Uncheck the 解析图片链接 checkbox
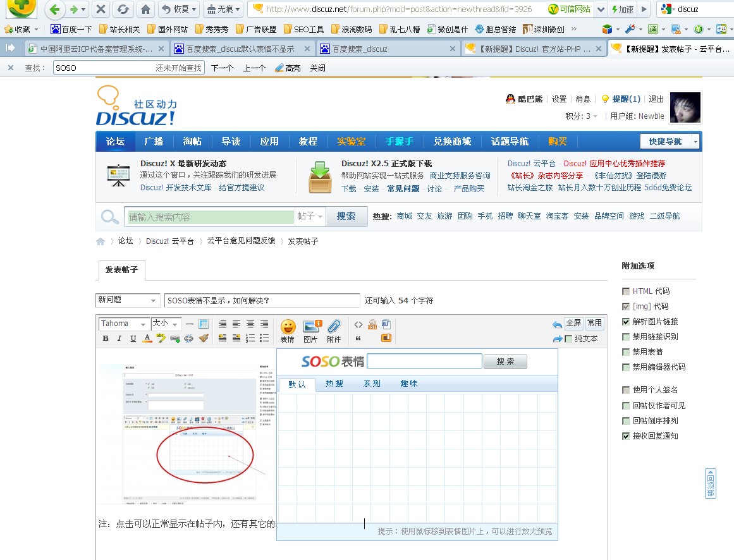 pyautogui.click(x=626, y=322)
